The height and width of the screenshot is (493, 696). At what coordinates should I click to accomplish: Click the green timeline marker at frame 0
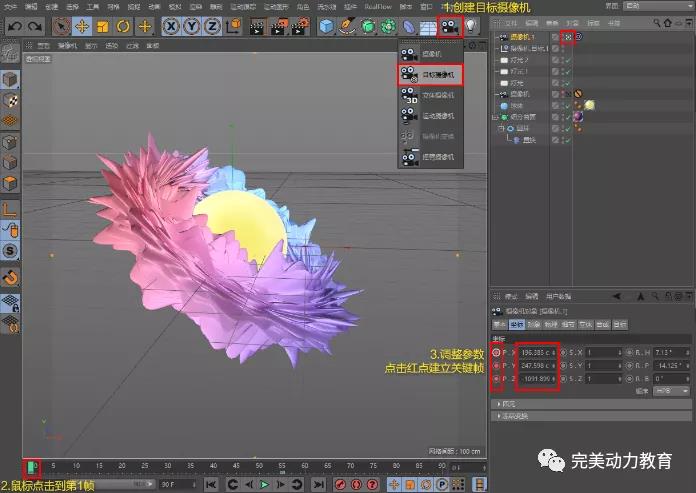click(x=32, y=466)
